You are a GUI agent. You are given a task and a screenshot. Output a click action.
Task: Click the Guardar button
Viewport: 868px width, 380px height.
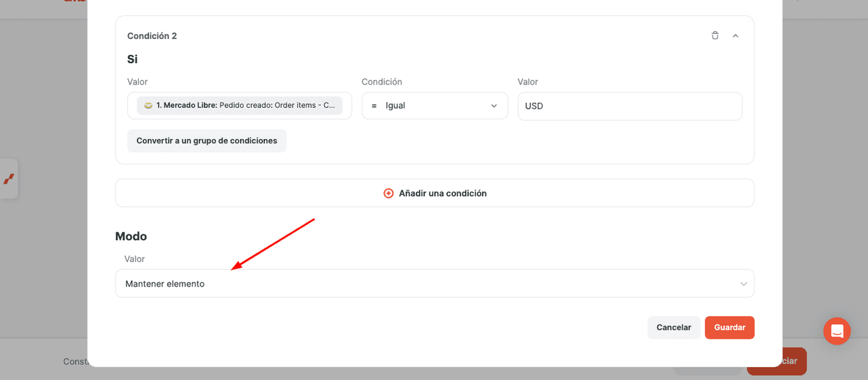(730, 327)
